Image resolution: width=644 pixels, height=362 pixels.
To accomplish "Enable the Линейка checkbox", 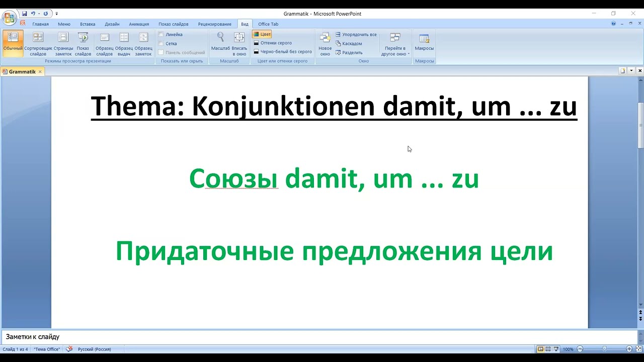I will [161, 35].
